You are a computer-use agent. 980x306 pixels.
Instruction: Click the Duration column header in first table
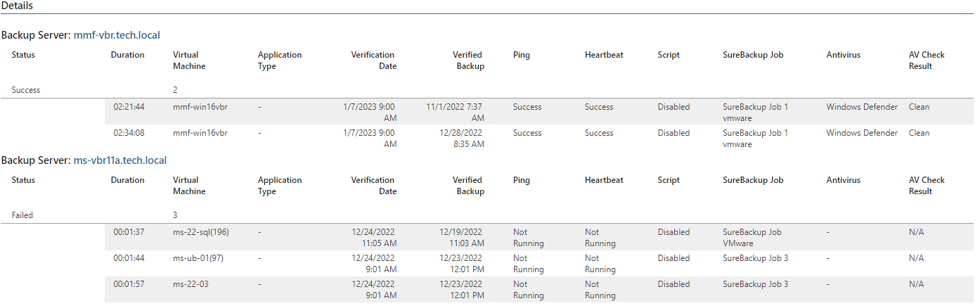click(x=127, y=55)
